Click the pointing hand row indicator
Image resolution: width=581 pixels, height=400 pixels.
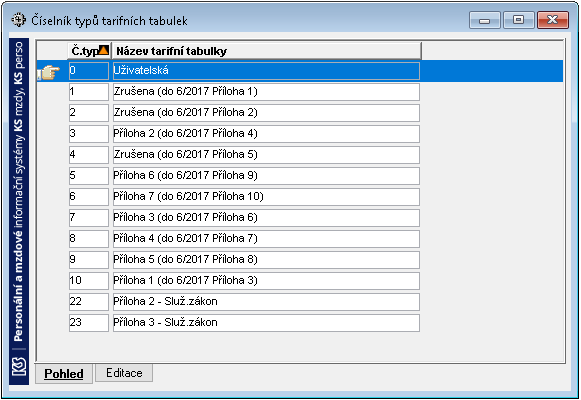tap(49, 72)
